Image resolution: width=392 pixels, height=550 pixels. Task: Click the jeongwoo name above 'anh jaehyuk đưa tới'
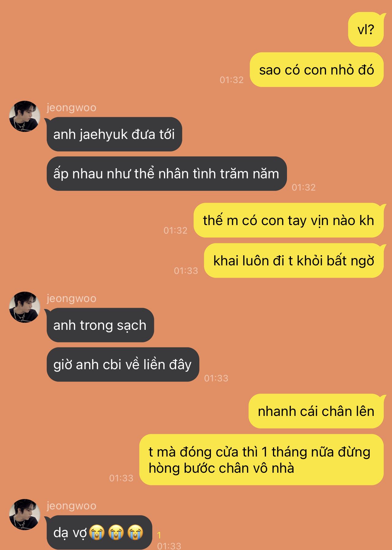pyautogui.click(x=71, y=107)
